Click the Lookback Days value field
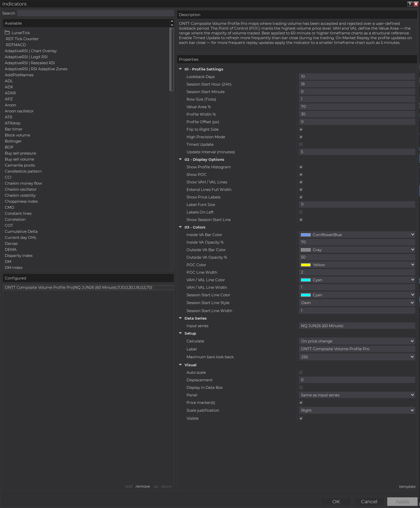 357,77
